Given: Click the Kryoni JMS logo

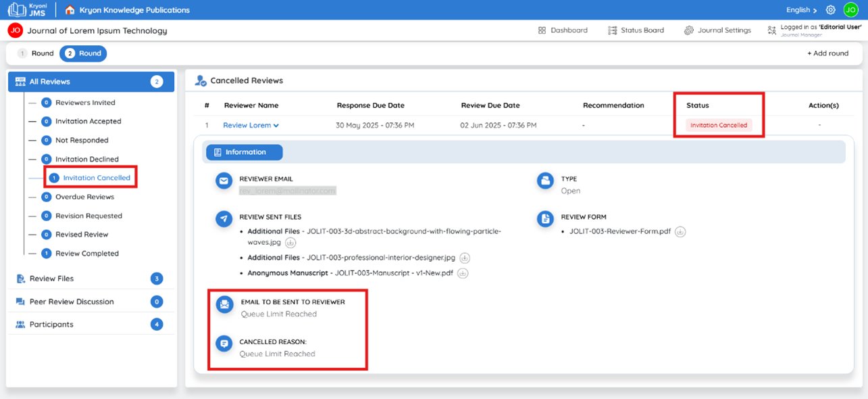Looking at the screenshot, I should (x=27, y=10).
